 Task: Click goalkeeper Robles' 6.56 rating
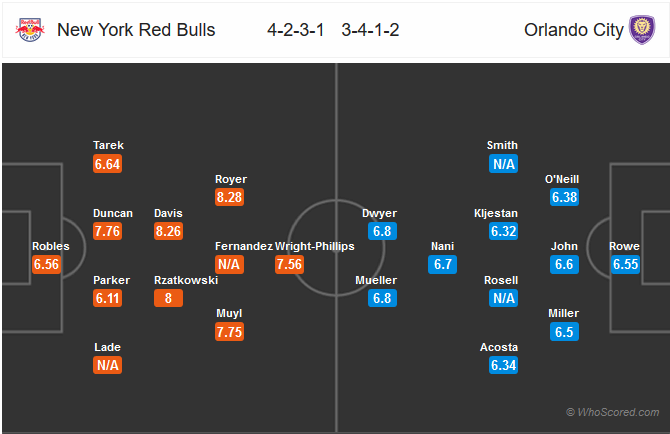pos(46,264)
